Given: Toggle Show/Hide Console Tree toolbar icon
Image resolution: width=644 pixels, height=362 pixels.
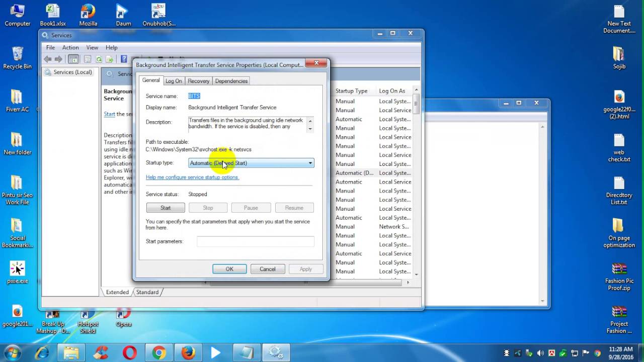Looking at the screenshot, I should [x=73, y=59].
